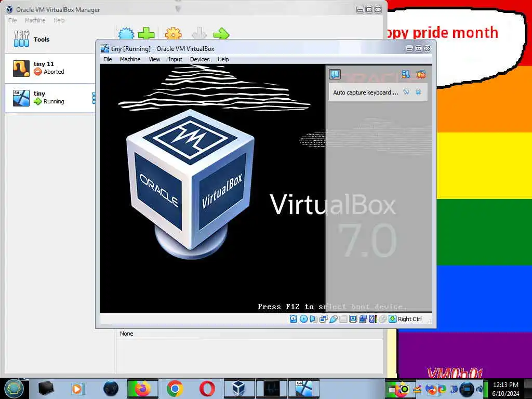Click the Right Ctrl host key label
This screenshot has width=532, height=399.
(x=409, y=319)
